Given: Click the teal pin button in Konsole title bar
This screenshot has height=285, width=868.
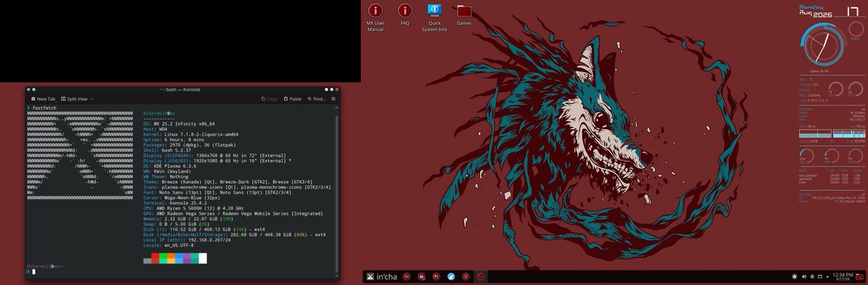Looking at the screenshot, I should pos(34,89).
